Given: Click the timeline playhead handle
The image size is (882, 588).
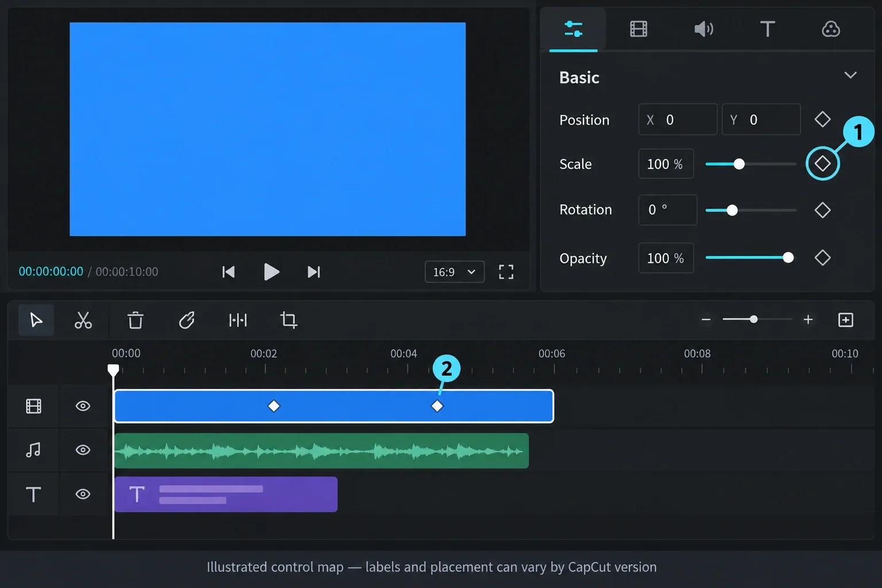Looking at the screenshot, I should click(113, 370).
